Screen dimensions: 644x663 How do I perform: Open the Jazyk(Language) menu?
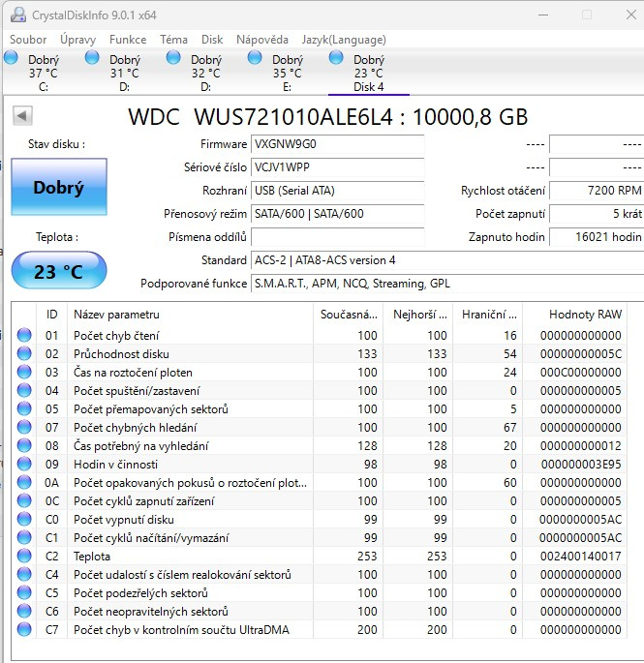pos(344,40)
